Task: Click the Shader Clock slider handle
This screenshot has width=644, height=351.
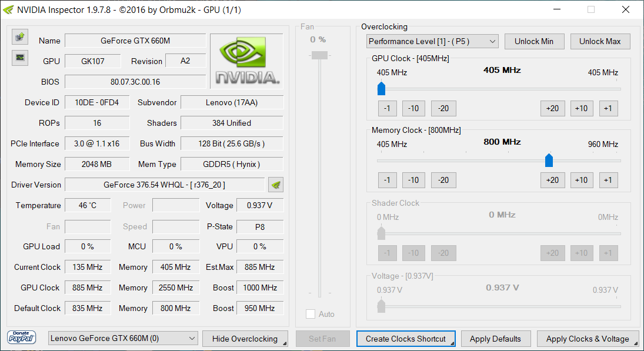Action: click(381, 233)
